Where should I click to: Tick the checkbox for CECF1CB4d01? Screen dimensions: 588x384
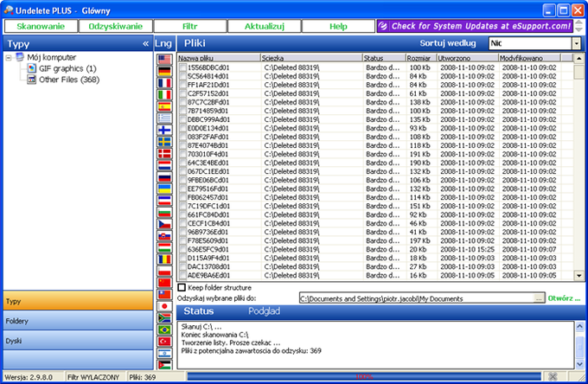point(182,223)
